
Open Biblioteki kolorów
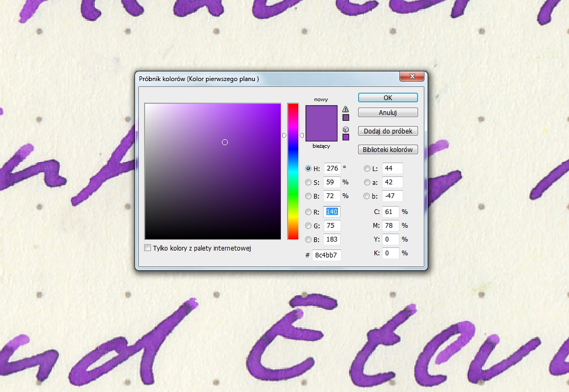[x=388, y=149]
